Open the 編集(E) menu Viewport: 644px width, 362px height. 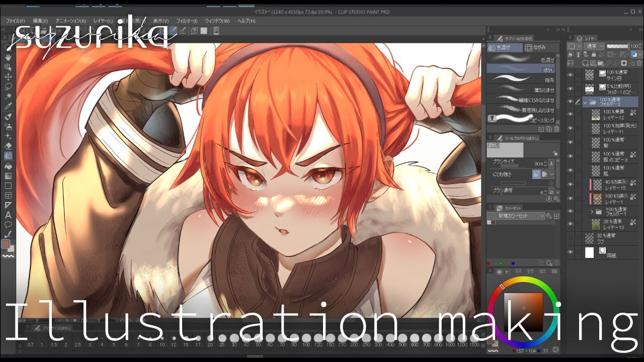click(x=40, y=21)
